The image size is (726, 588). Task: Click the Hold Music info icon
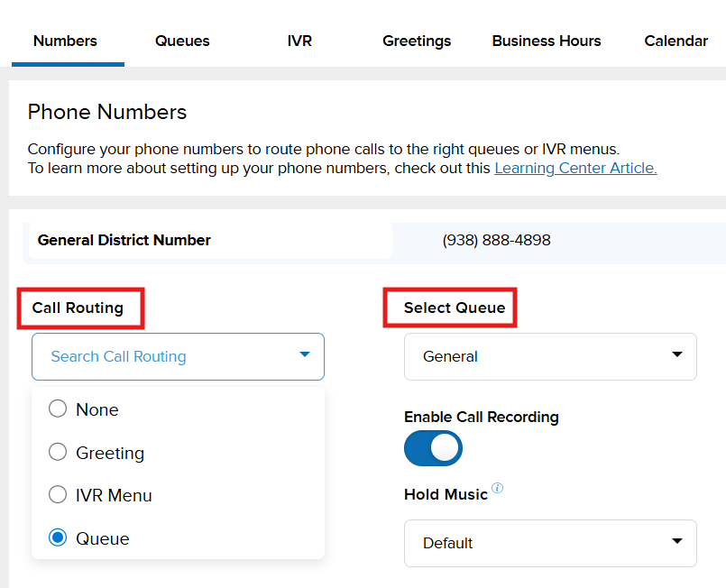point(497,488)
